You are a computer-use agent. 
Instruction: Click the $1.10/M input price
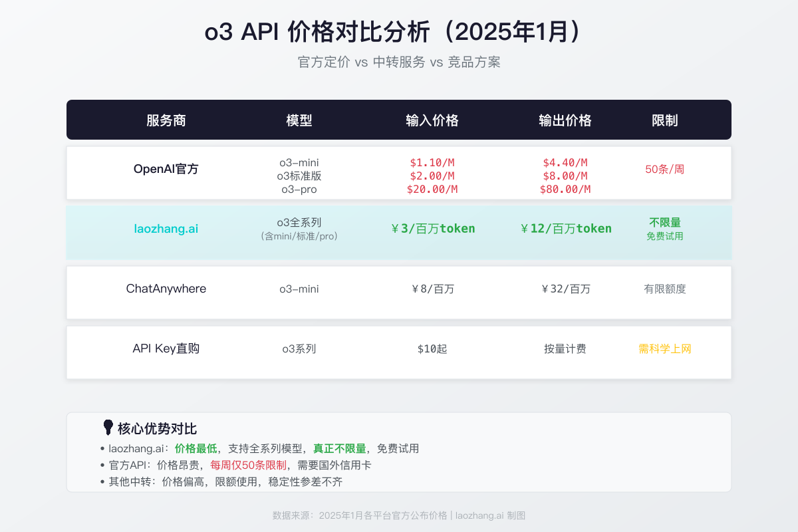(x=432, y=162)
